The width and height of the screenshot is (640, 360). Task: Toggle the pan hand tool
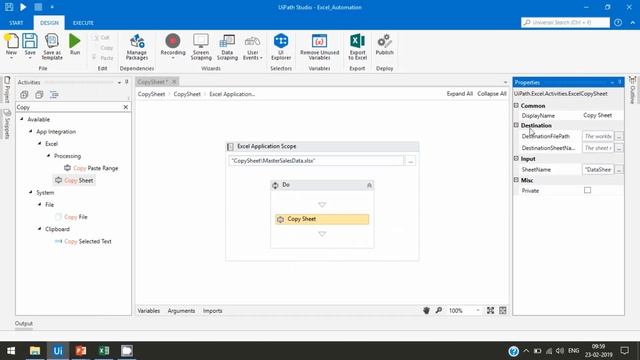[426, 311]
